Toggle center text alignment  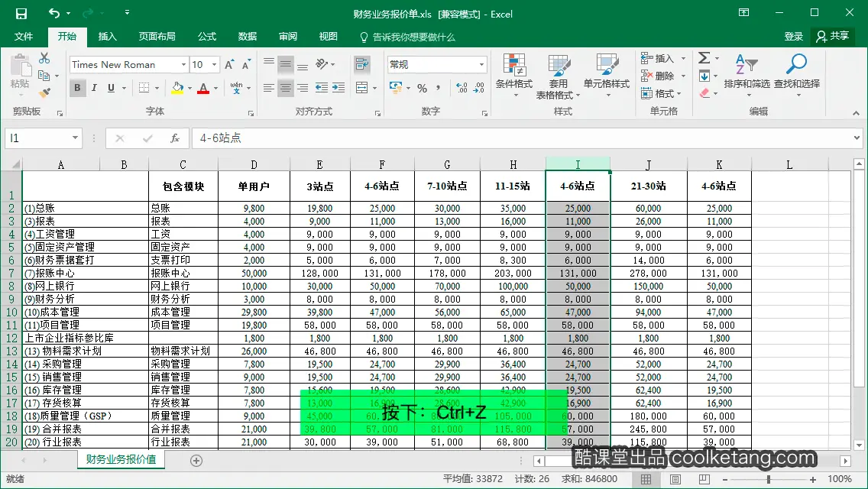click(x=286, y=88)
